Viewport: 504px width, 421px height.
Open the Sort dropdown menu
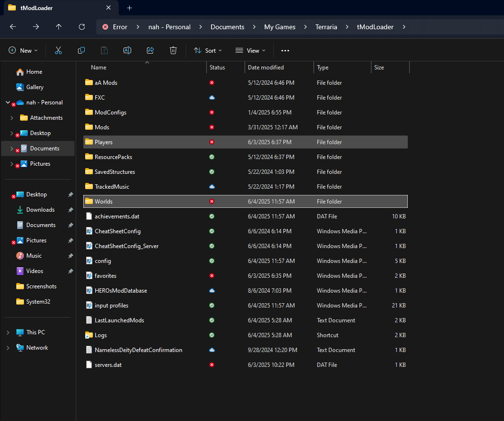coord(208,50)
